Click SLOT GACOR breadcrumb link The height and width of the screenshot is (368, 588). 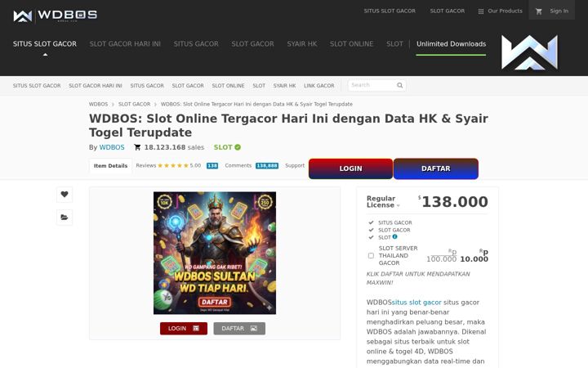tap(134, 104)
